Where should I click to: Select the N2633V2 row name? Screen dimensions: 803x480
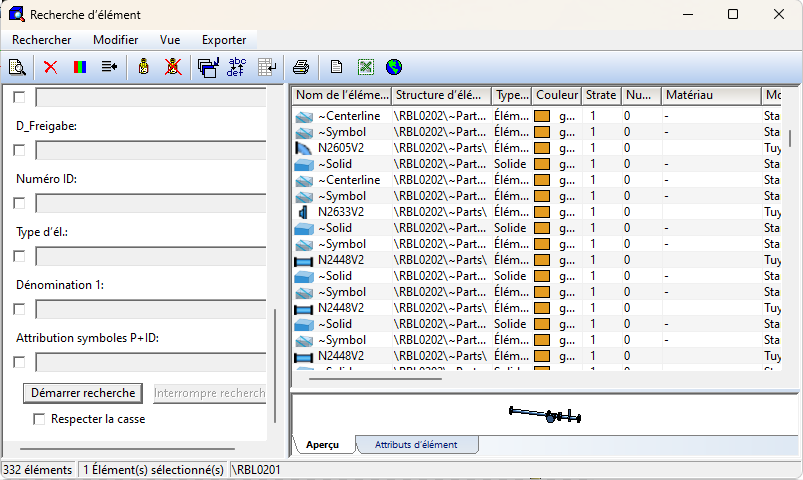(x=341, y=212)
